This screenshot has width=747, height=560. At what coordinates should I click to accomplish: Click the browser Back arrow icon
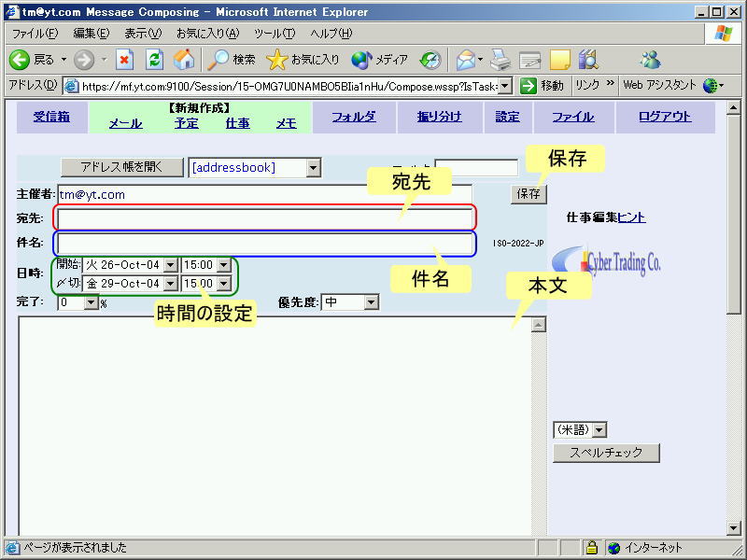[x=20, y=60]
